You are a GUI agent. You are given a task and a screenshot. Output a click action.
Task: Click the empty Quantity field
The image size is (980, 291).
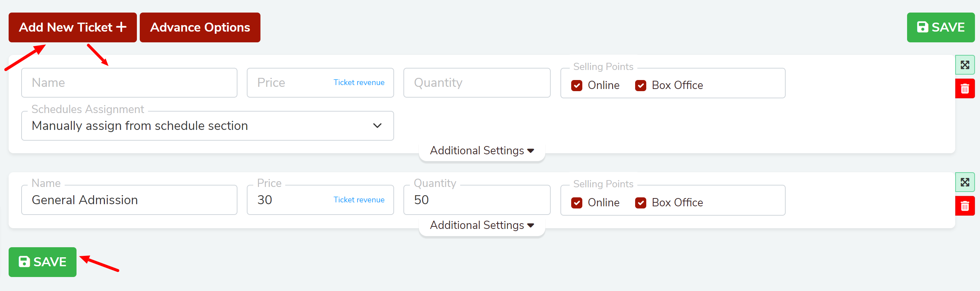coord(477,83)
